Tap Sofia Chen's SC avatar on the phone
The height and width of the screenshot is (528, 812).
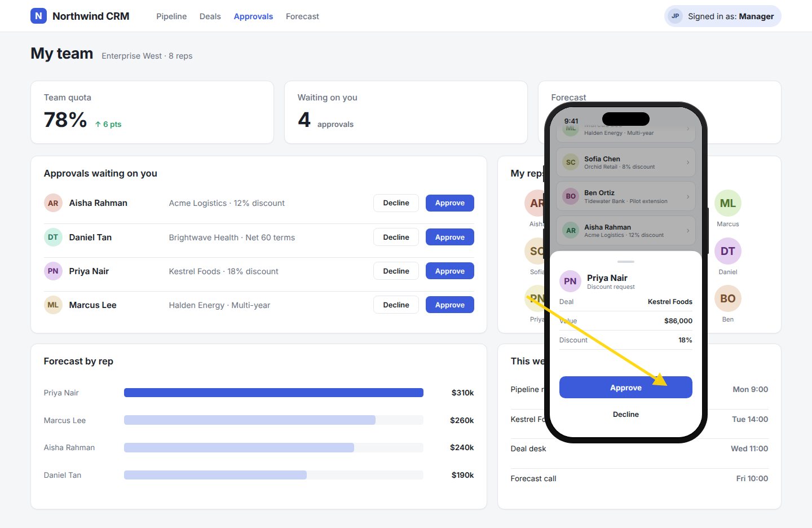pos(571,162)
